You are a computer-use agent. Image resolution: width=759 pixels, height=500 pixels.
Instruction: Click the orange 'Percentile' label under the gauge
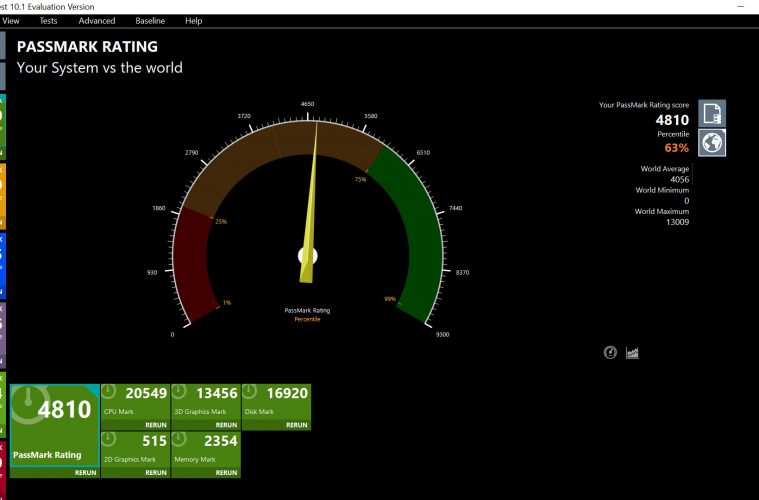307,319
